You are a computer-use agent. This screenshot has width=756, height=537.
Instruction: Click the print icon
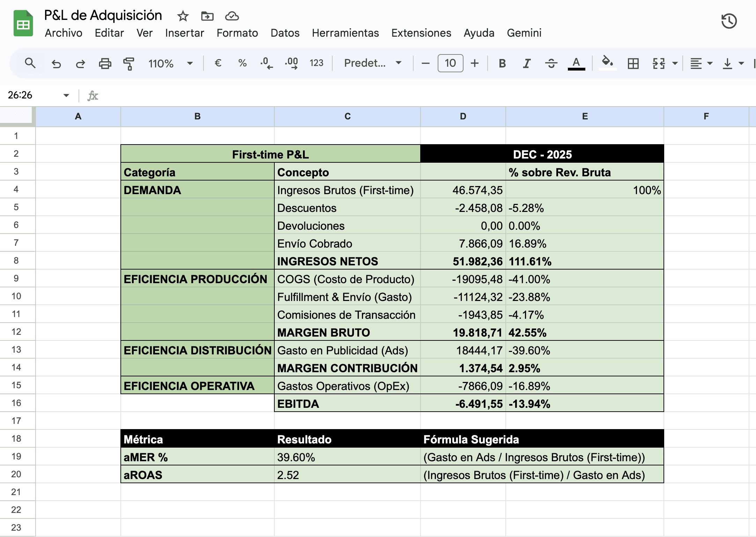(x=105, y=64)
